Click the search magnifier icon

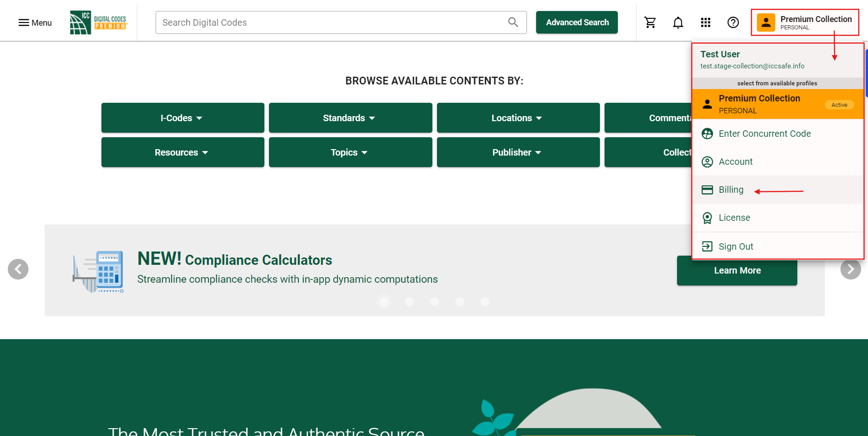tap(513, 22)
